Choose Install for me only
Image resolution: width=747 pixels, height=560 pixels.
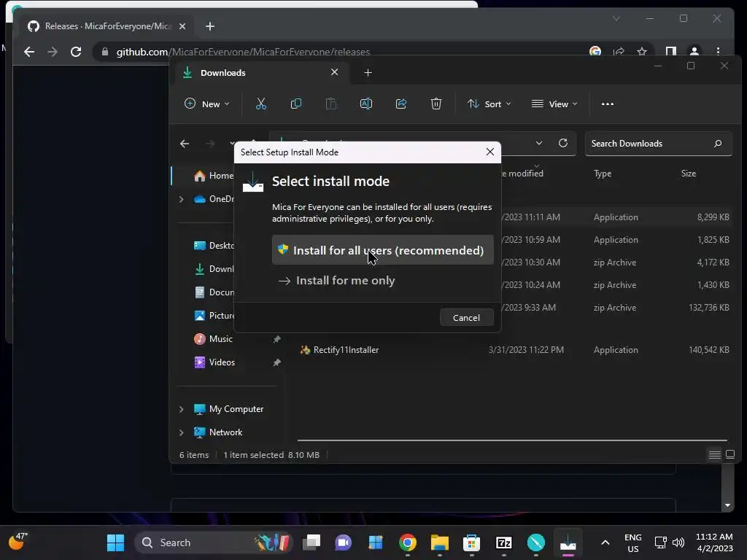382,281
